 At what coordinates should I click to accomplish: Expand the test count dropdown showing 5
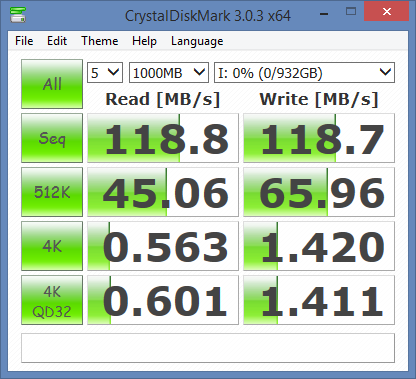pyautogui.click(x=105, y=72)
